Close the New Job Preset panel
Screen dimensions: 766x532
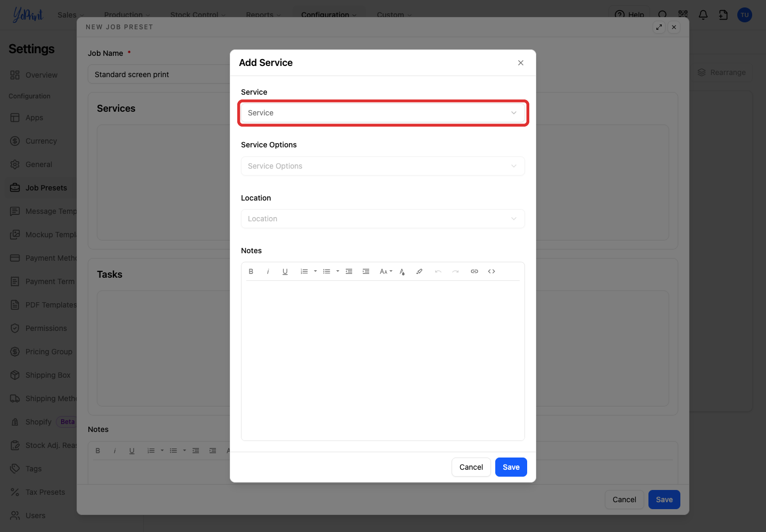674,27
